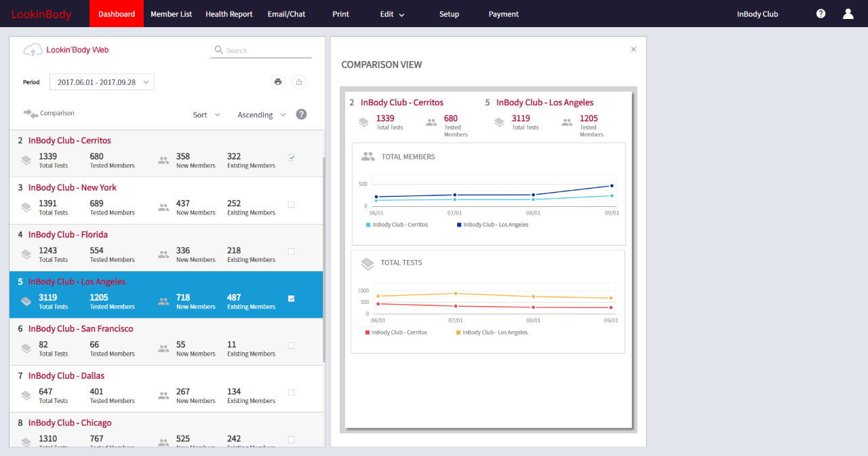The width and height of the screenshot is (868, 456).
Task: Click into the Search input field
Action: [268, 50]
